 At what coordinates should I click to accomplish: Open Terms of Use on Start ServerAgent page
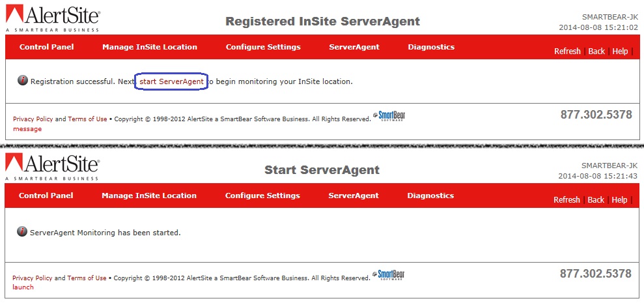coord(87,278)
